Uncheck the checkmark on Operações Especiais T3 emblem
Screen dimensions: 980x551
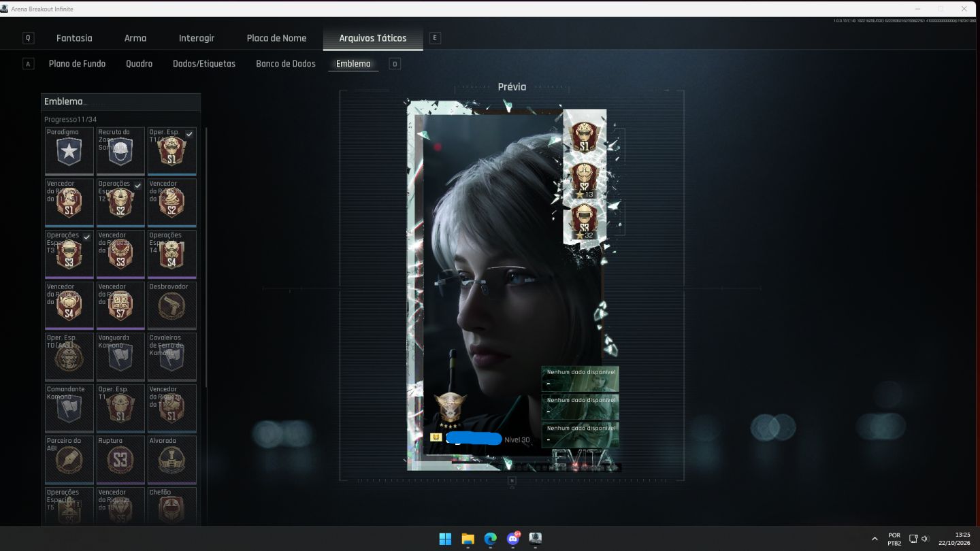tap(86, 237)
